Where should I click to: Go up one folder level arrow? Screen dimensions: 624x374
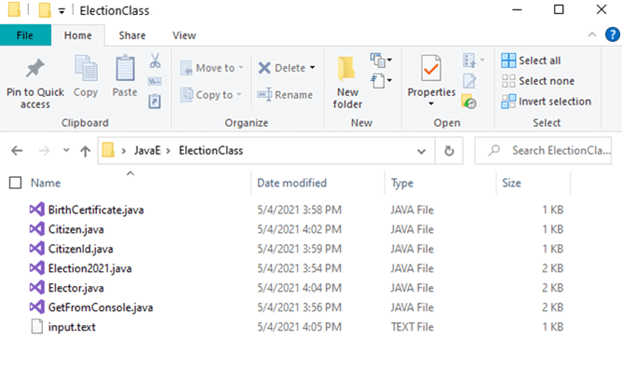pyautogui.click(x=85, y=151)
